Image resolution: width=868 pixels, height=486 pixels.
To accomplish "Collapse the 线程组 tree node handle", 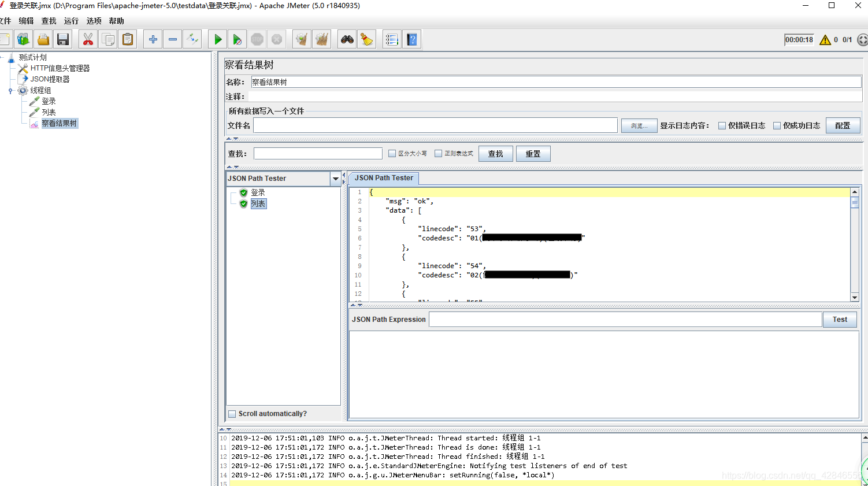I will (x=10, y=91).
